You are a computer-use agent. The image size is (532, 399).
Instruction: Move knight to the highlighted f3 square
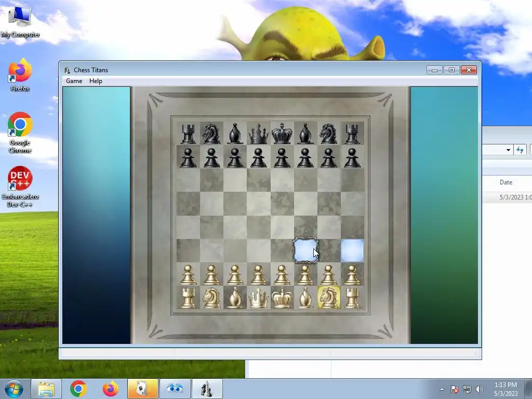(305, 250)
